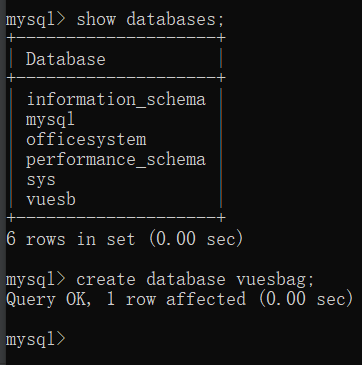
Task: Select the Database column header
Action: point(66,59)
